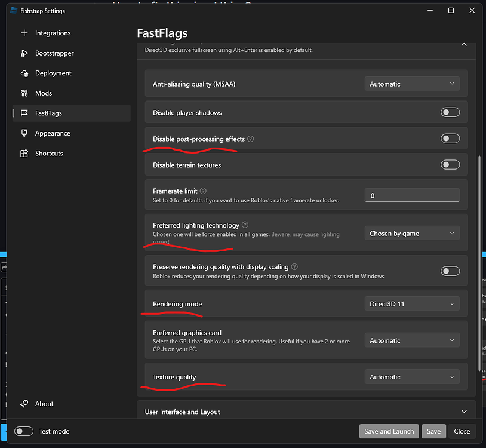Viewport: 486px width, 448px height.
Task: Click the Deployment cloud icon
Action: pos(24,73)
